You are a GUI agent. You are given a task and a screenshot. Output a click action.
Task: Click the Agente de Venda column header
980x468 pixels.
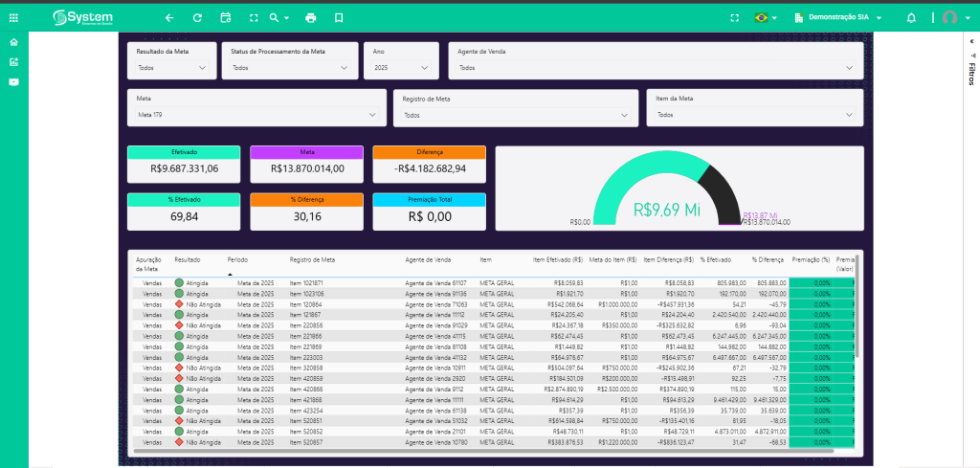click(x=428, y=259)
